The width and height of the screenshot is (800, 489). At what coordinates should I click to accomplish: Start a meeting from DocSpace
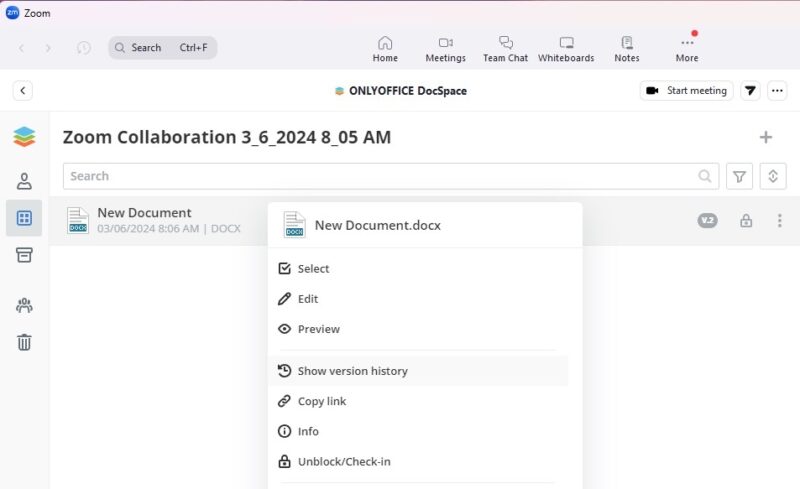pos(686,90)
